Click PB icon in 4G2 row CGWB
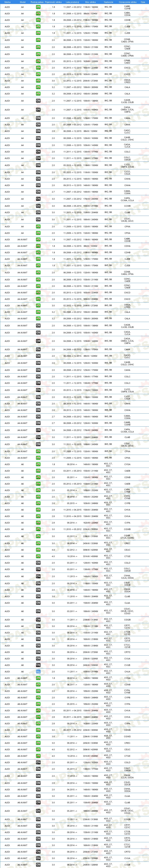The image size is (149, 868). (38, 529)
